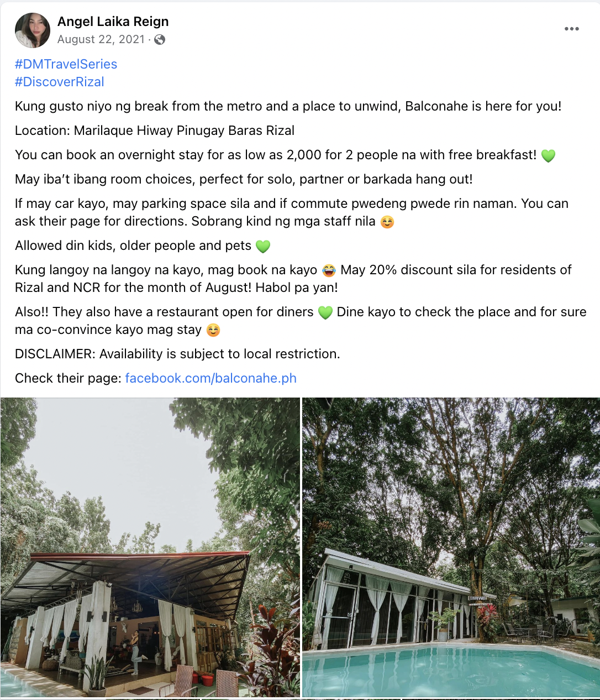Click laughing emoji after 'mag book na kayo'
The height and width of the screenshot is (700, 600).
[329, 270]
